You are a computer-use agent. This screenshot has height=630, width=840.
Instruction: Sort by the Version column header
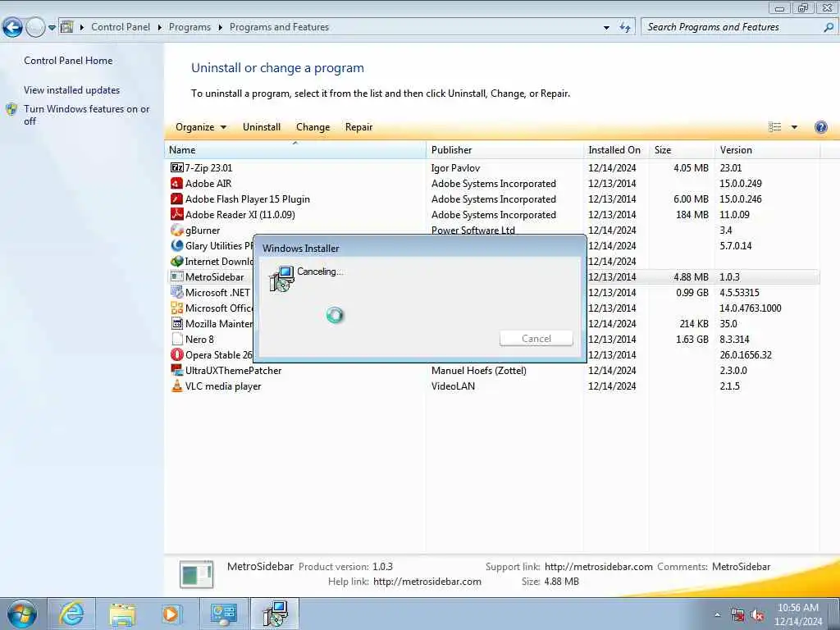pyautogui.click(x=767, y=150)
